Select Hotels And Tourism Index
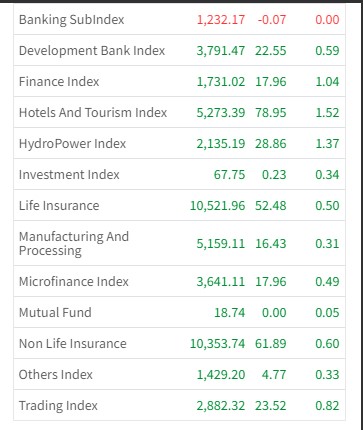Viewport: 363px width, 430px height. coord(179,112)
